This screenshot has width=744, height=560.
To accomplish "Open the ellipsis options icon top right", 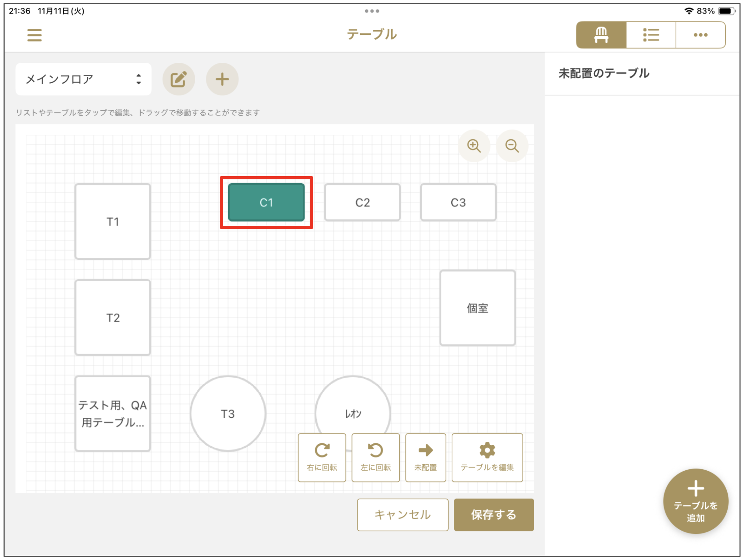I will coord(700,34).
